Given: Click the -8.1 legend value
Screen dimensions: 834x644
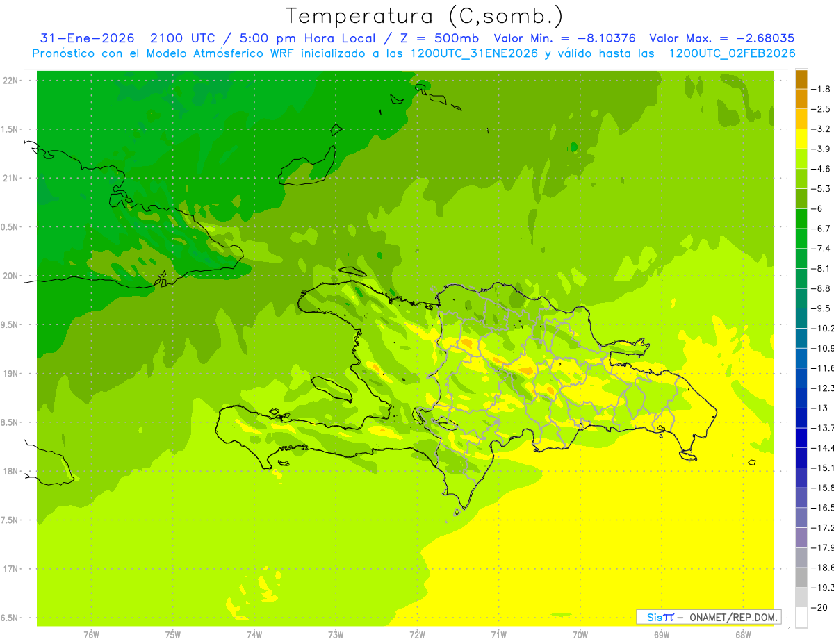Looking at the screenshot, I should pos(822,268).
